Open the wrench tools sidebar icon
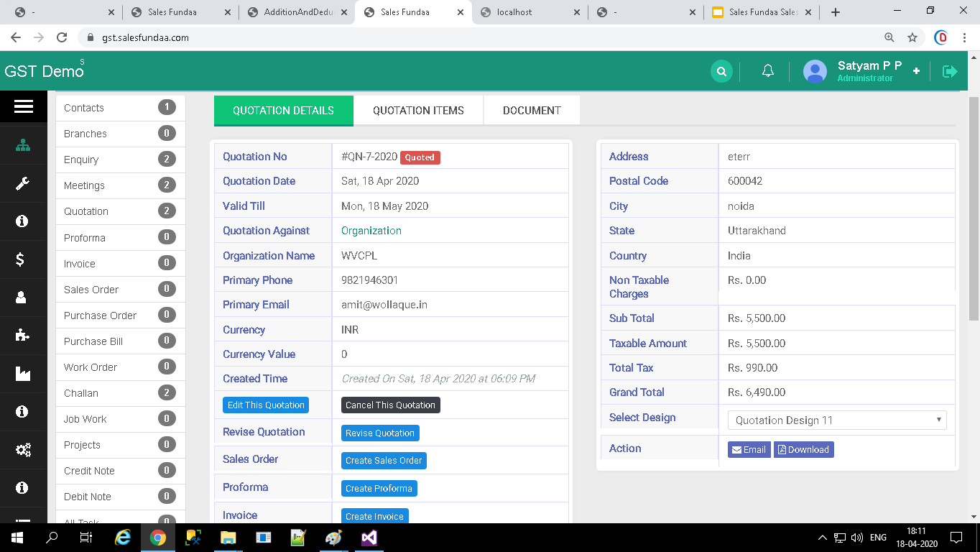980x552 pixels. tap(23, 184)
